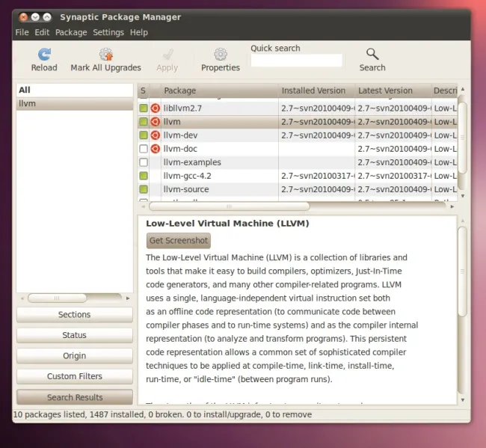Switch to Search Results view
The height and width of the screenshot is (448, 486).
point(74,397)
